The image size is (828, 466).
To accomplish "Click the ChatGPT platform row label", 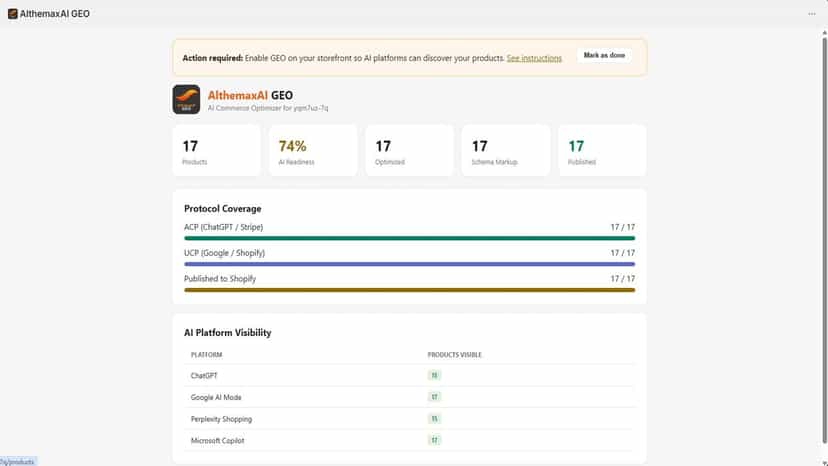I will pos(204,376).
